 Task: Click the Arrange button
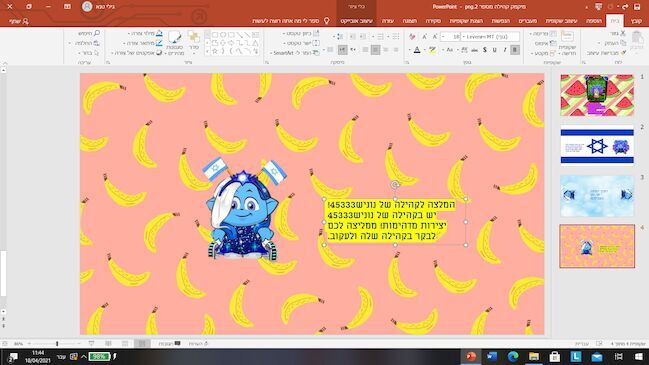194,41
